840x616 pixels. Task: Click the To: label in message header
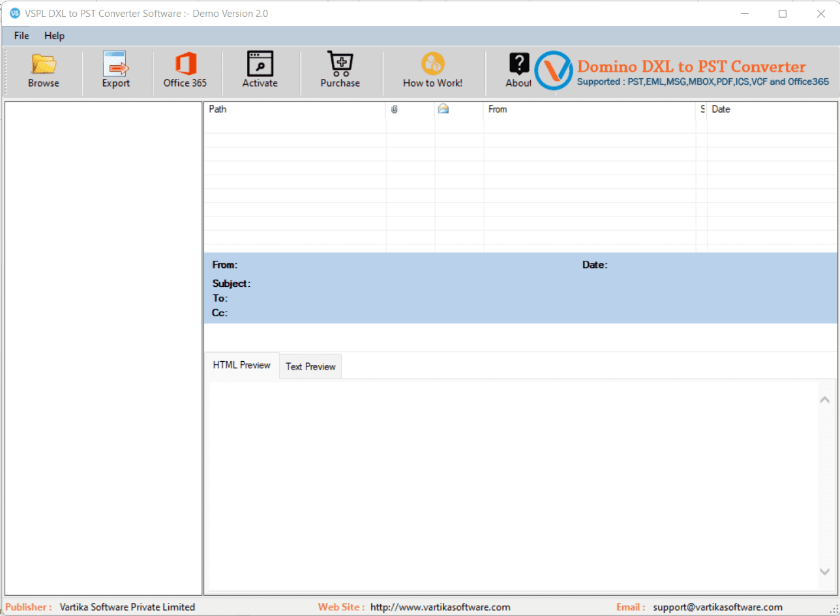click(x=220, y=298)
